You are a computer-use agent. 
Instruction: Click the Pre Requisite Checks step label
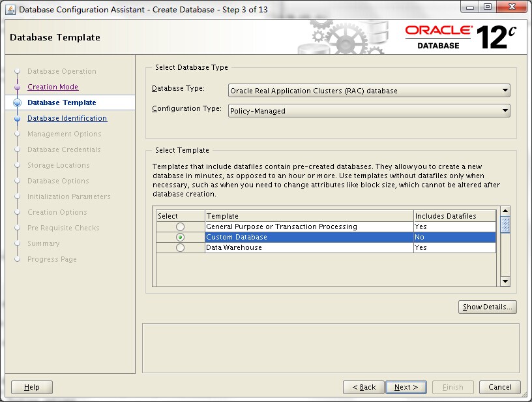(63, 228)
